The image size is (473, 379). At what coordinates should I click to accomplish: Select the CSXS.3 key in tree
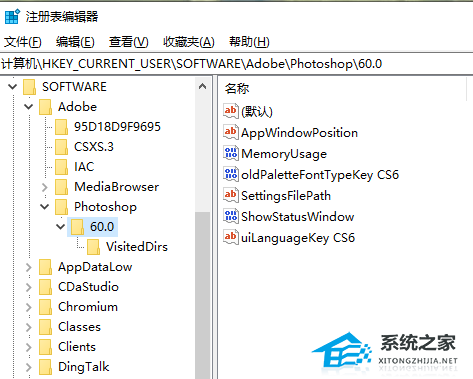(x=94, y=147)
